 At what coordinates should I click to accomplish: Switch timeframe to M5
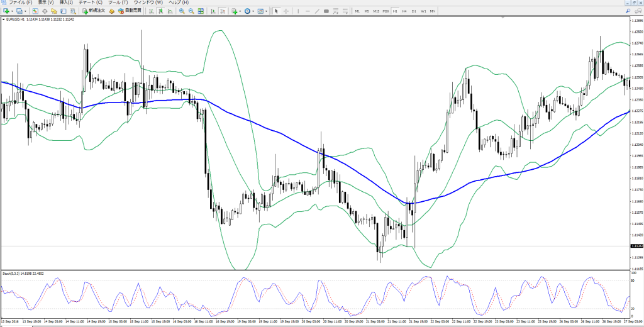click(x=367, y=11)
